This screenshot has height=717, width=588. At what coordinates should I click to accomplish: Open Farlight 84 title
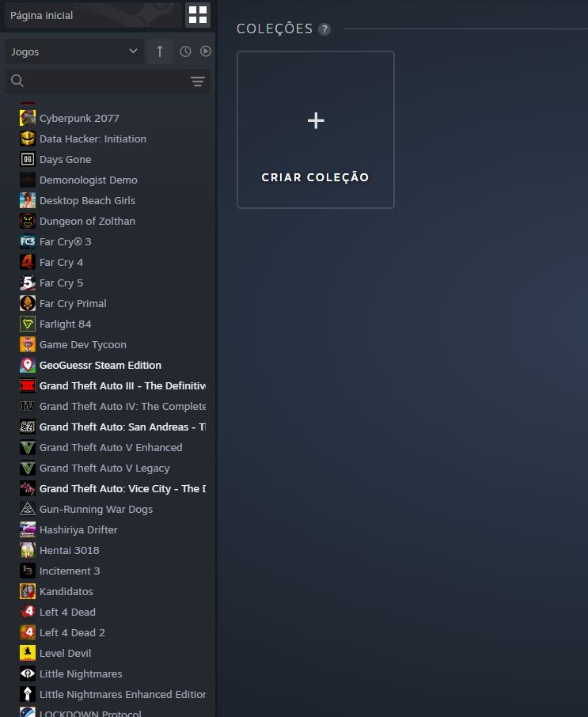66,324
